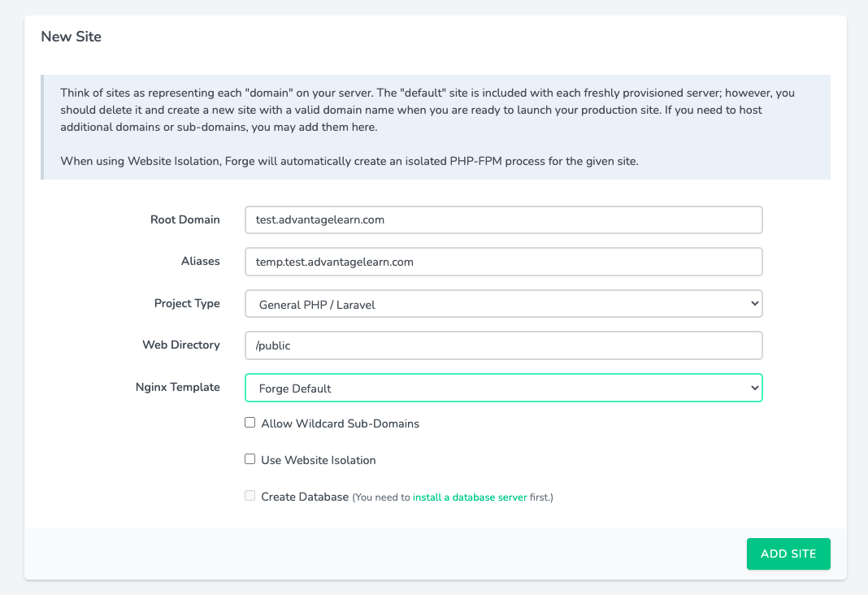Click the 'Nginx Template' label
This screenshot has height=595, width=868.
point(177,387)
